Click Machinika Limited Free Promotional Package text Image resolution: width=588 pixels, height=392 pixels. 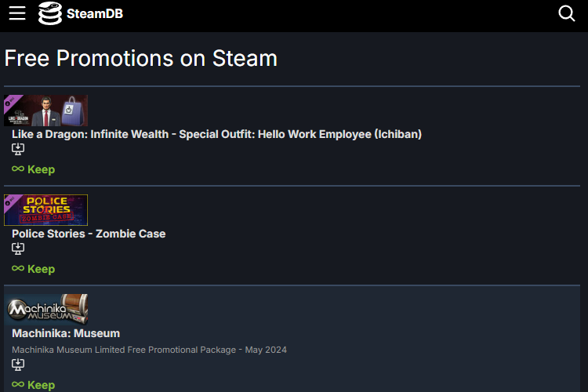pyautogui.click(x=149, y=350)
